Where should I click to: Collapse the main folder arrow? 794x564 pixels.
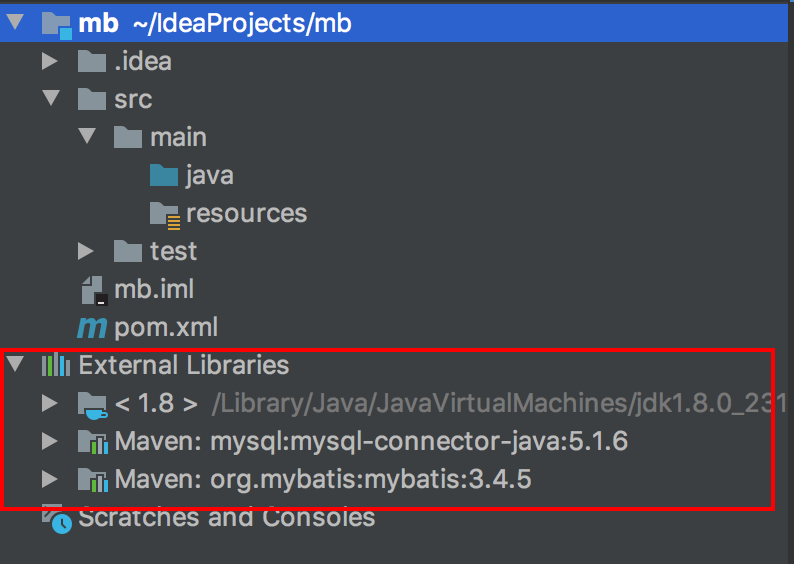[87, 137]
